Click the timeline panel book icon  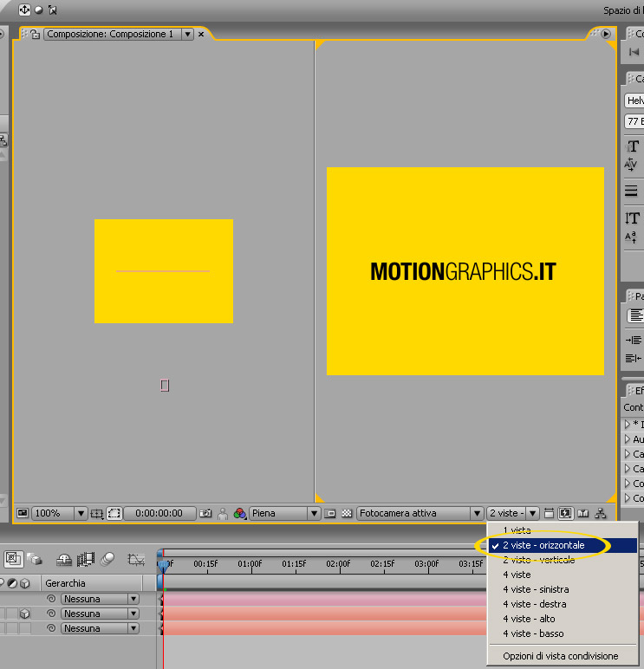[x=583, y=513]
